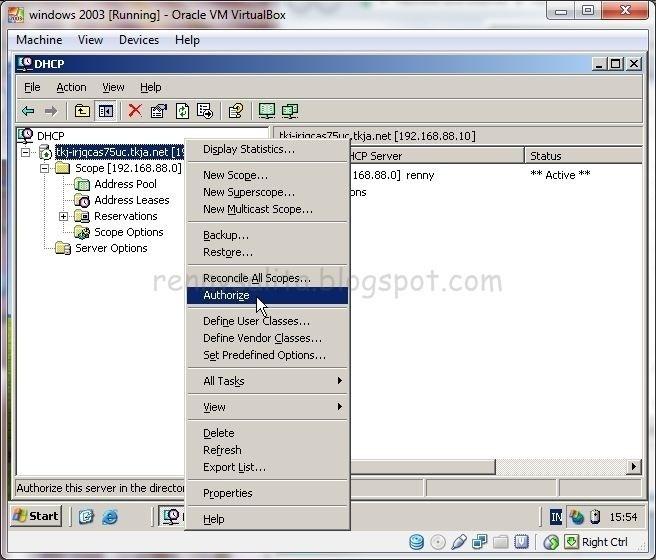Click the Windows Start button
The image size is (656, 560).
click(36, 517)
